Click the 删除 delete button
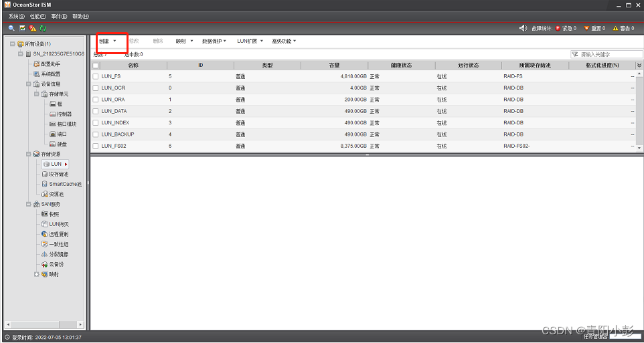Viewport: 644px width, 343px height. (158, 41)
